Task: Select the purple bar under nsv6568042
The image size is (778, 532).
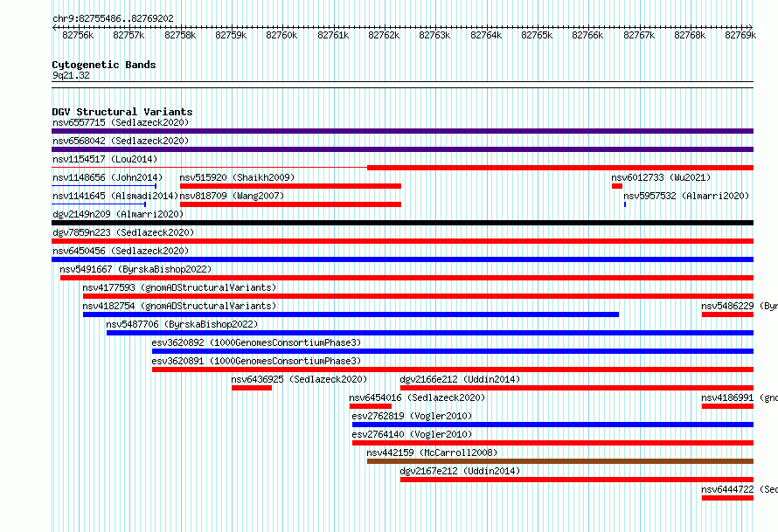Action: 402,149
